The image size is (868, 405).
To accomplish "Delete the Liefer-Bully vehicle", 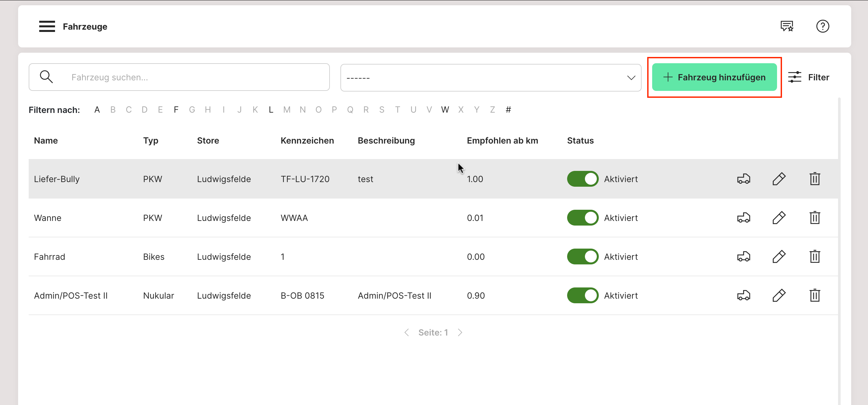I will (814, 179).
